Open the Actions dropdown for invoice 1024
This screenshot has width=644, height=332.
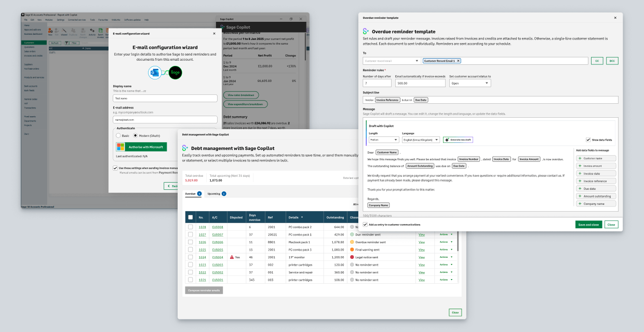(x=446, y=257)
